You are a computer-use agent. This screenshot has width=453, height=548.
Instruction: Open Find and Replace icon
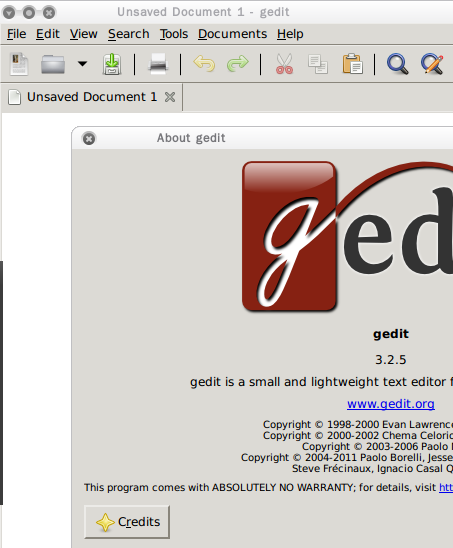click(432, 64)
